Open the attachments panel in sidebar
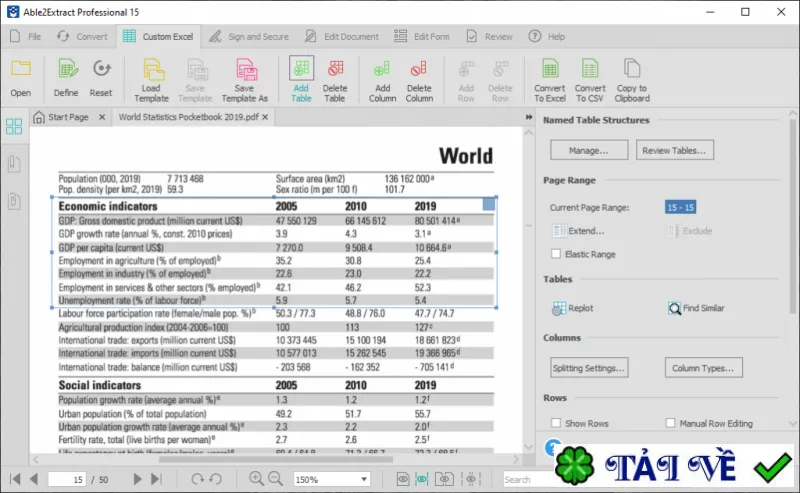The image size is (800, 493). (14, 201)
